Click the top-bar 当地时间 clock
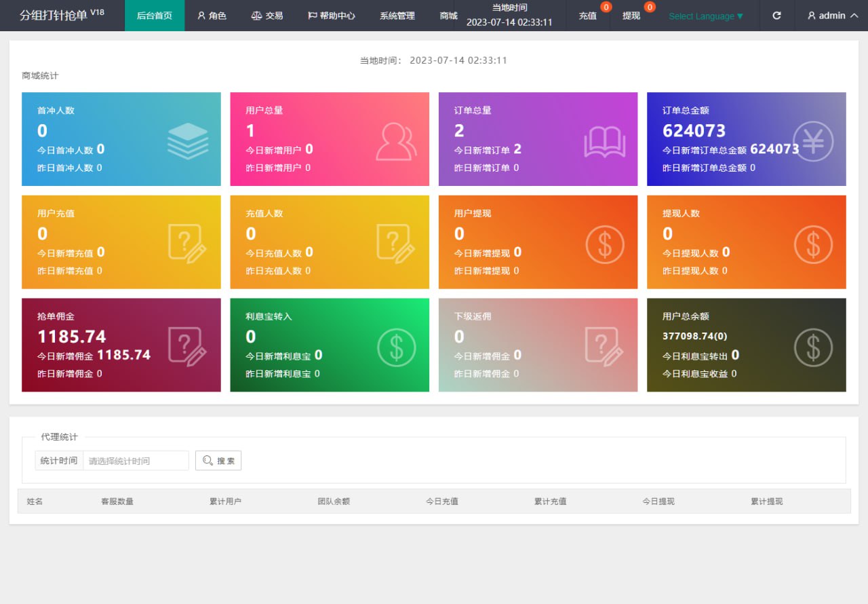This screenshot has height=604, width=868. [509, 15]
